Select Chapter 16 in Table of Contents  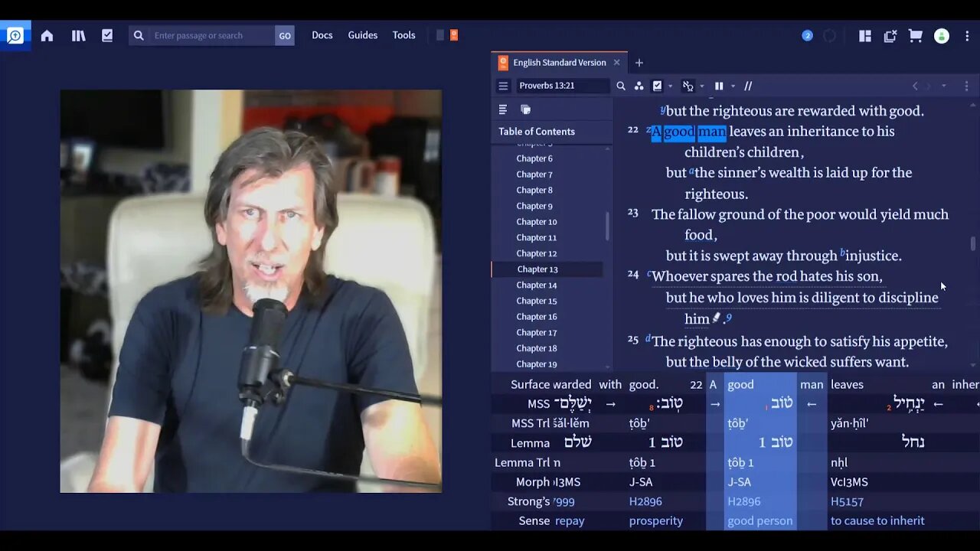click(537, 317)
